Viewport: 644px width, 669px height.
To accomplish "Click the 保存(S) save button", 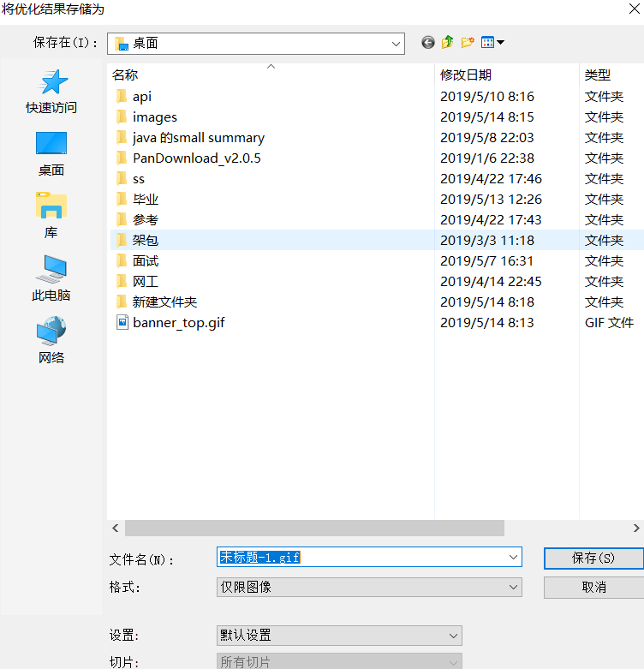I will pyautogui.click(x=593, y=558).
